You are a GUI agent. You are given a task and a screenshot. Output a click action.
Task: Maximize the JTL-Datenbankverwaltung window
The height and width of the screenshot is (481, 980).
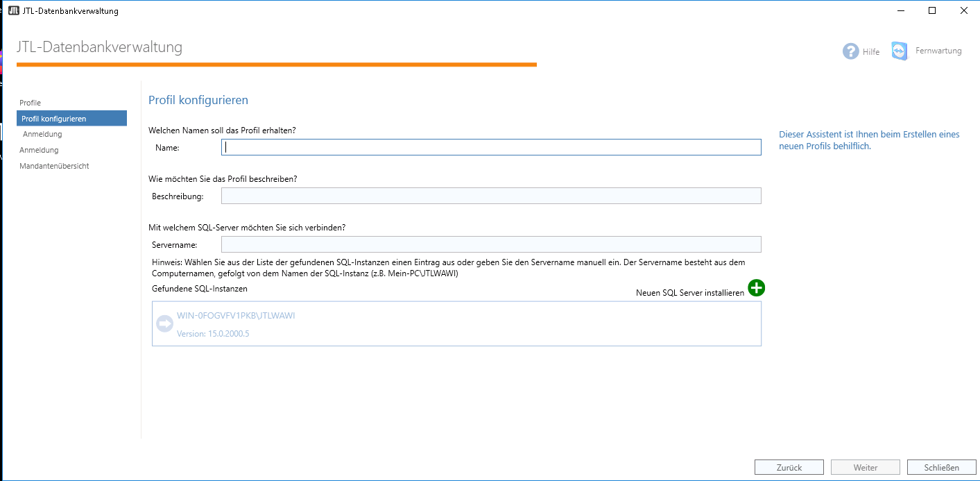coord(932,10)
